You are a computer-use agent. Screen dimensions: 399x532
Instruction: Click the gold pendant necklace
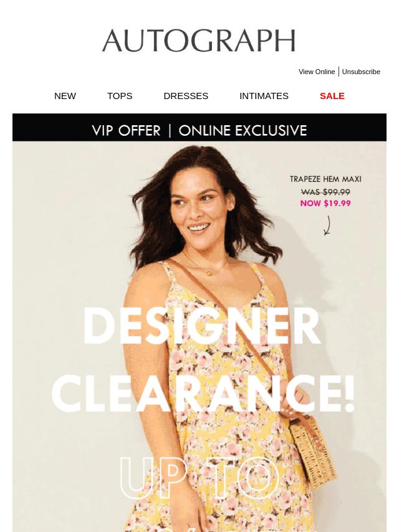coord(209,273)
